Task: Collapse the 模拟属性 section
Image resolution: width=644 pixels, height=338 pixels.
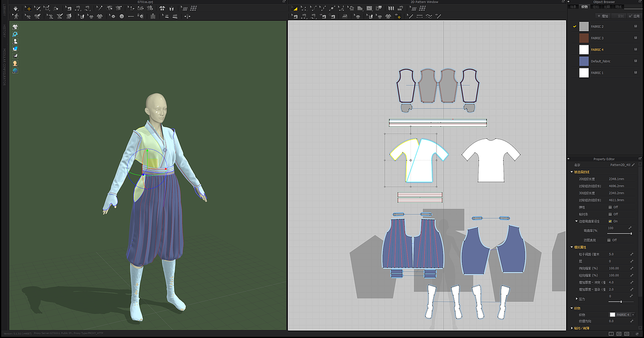Action: coord(572,247)
